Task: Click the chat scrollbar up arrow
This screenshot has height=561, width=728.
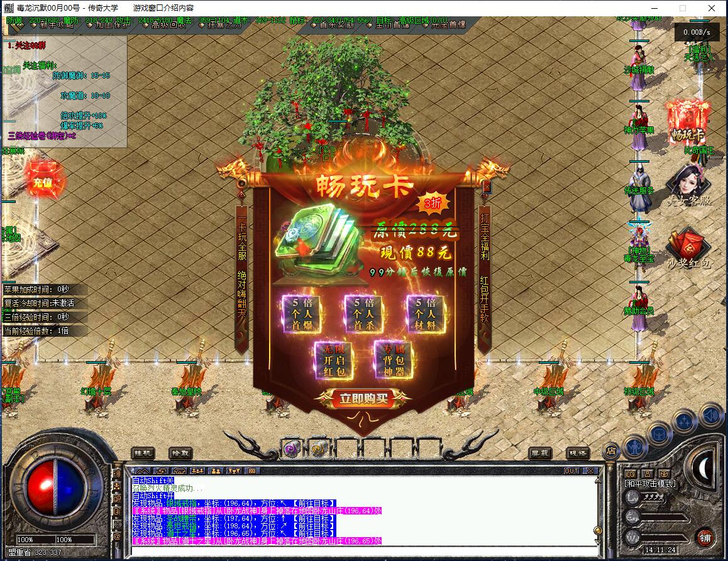Action: coord(598,480)
